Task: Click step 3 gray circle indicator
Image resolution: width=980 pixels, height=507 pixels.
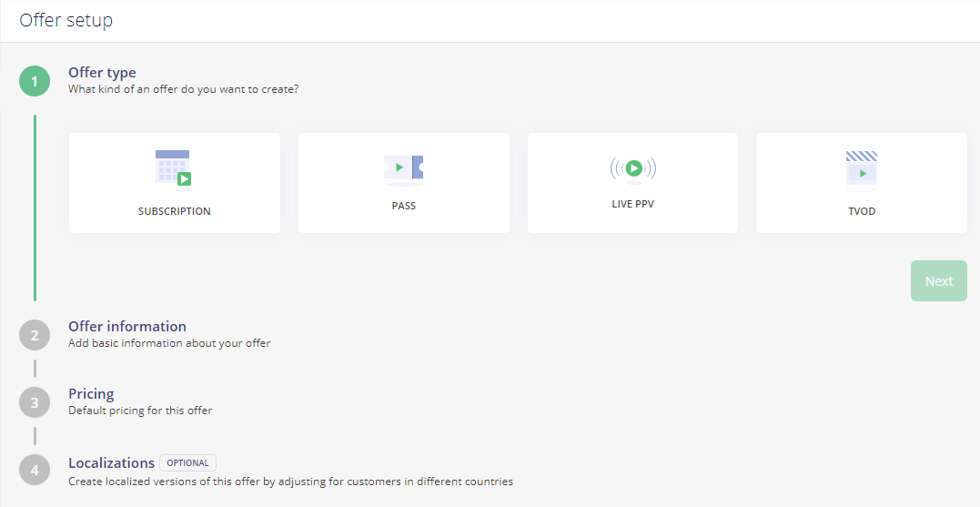Action: pos(35,402)
